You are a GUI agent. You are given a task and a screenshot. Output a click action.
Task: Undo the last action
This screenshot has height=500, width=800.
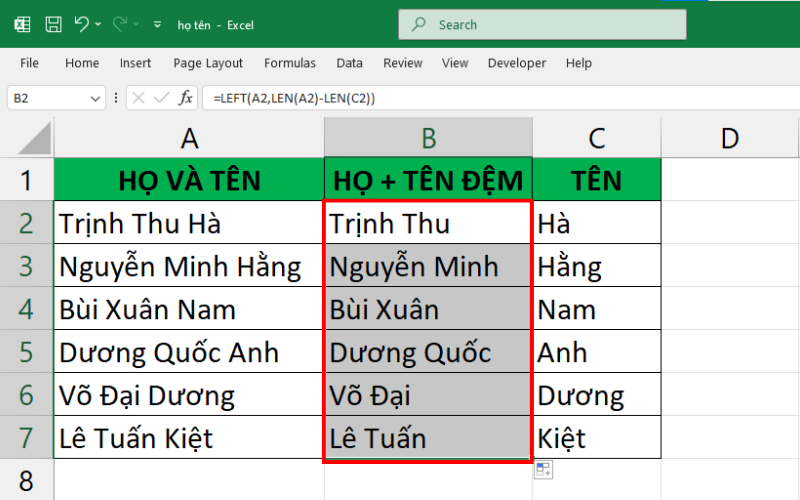click(82, 24)
